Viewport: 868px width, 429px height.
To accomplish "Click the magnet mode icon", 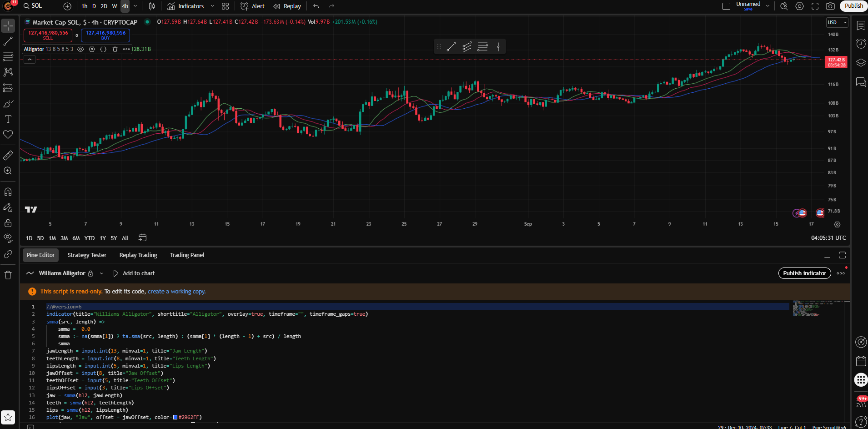I will click(x=8, y=192).
